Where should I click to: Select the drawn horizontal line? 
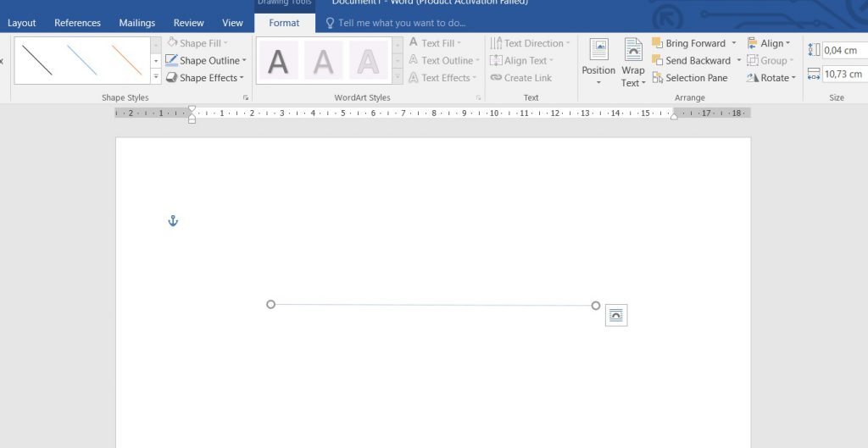click(433, 305)
